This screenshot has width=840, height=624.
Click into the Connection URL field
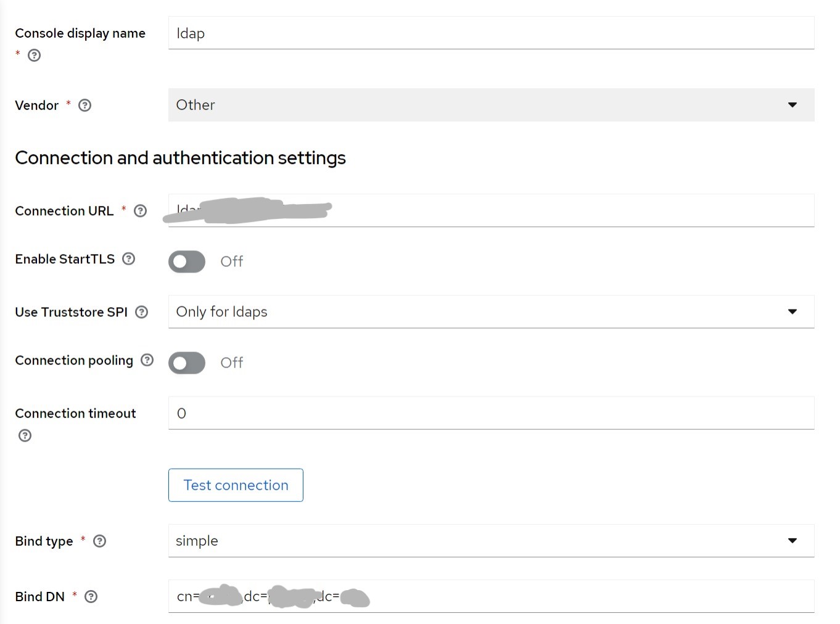click(x=555, y=211)
